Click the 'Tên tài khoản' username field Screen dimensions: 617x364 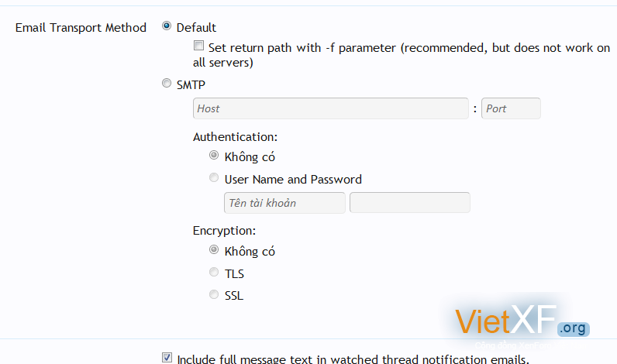click(x=284, y=203)
